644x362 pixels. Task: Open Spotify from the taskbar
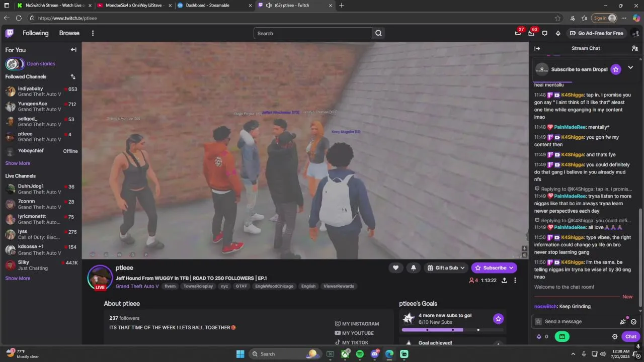[360, 354]
